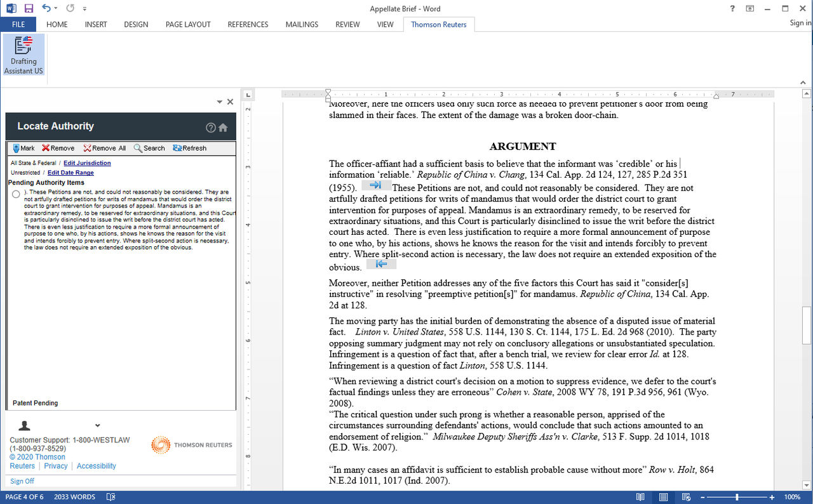
Task: Click Remove All in the authority toolbar
Action: pyautogui.click(x=104, y=148)
